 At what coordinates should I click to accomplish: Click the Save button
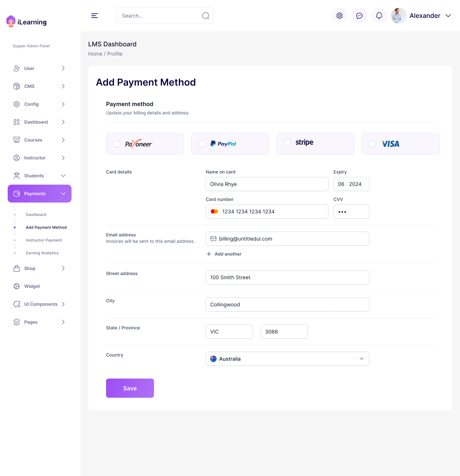(x=130, y=388)
